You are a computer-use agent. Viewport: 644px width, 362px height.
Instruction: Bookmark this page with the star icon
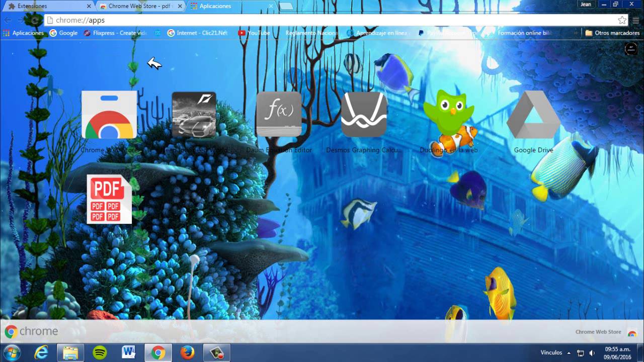pos(622,20)
